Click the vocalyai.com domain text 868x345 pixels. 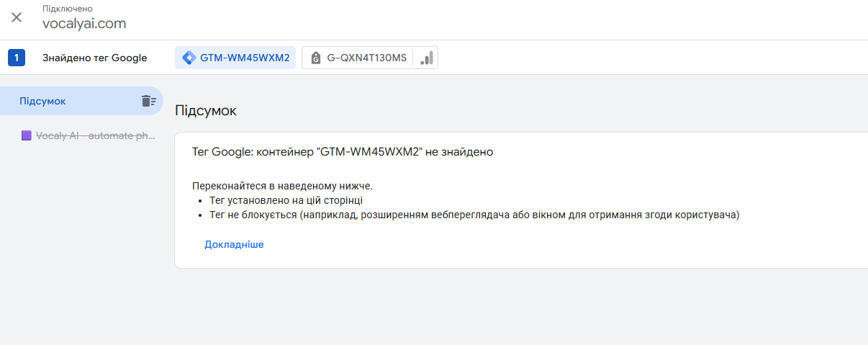point(84,24)
